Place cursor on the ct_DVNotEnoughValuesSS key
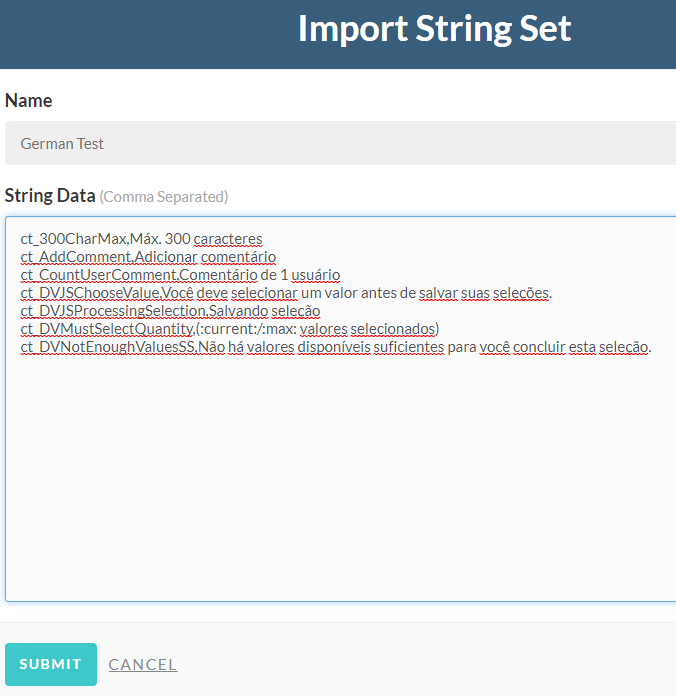The width and height of the screenshot is (676, 696). coord(107,347)
